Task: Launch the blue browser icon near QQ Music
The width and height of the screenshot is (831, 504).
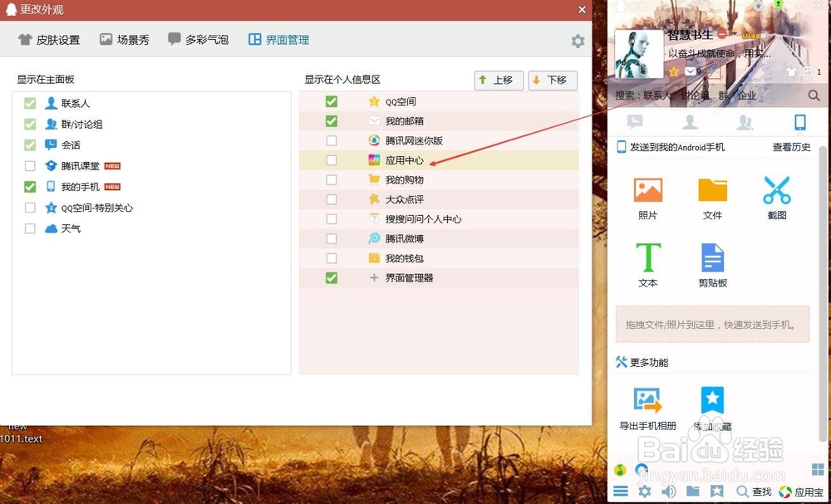Action: [642, 469]
